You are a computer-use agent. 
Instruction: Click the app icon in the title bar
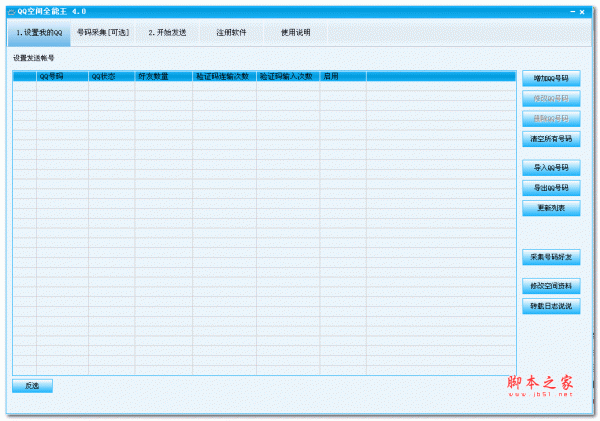(11, 12)
